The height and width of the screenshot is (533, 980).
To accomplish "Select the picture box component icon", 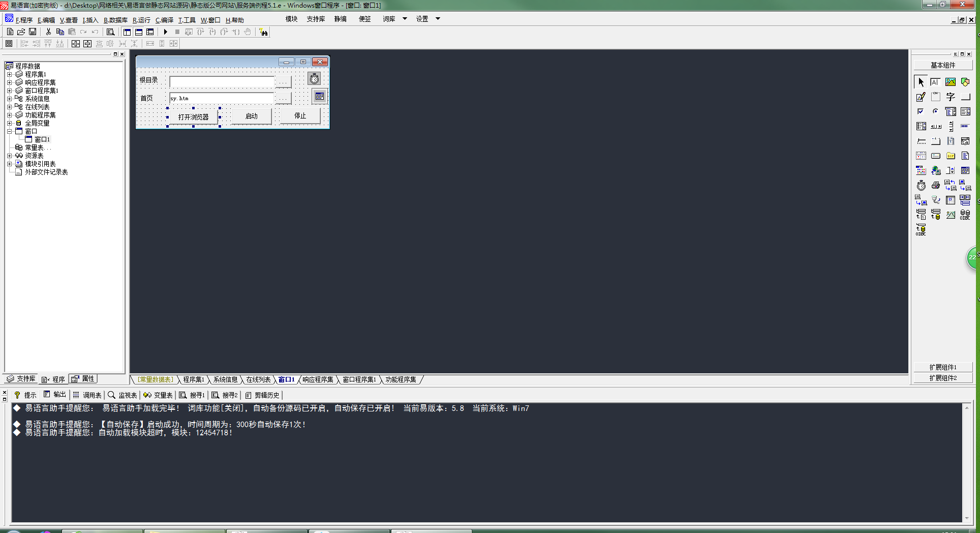I will [x=950, y=82].
